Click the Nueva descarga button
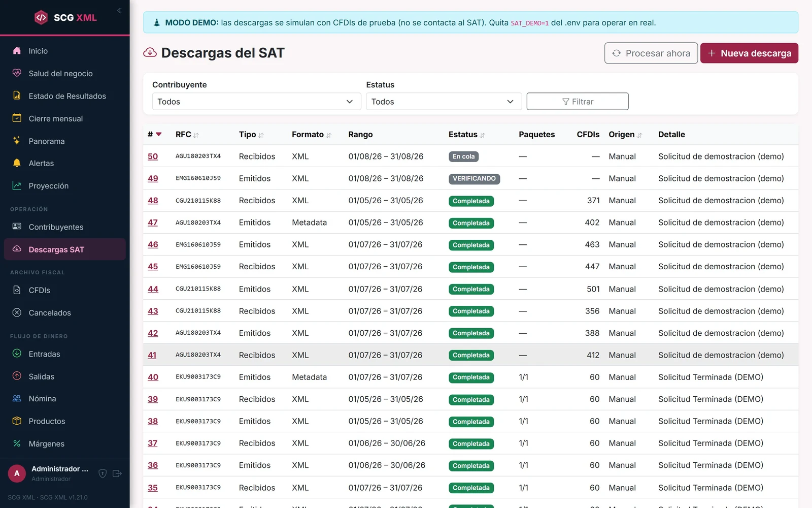 (x=749, y=53)
